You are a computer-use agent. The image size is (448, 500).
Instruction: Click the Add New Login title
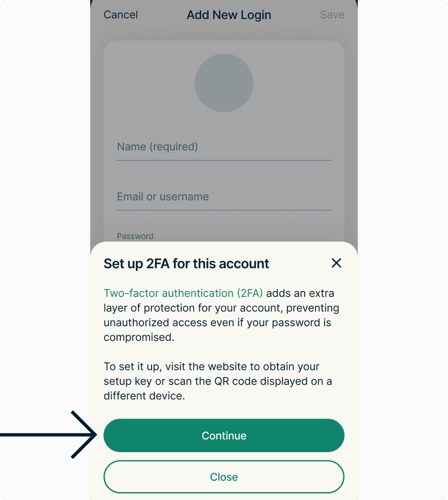click(x=229, y=15)
